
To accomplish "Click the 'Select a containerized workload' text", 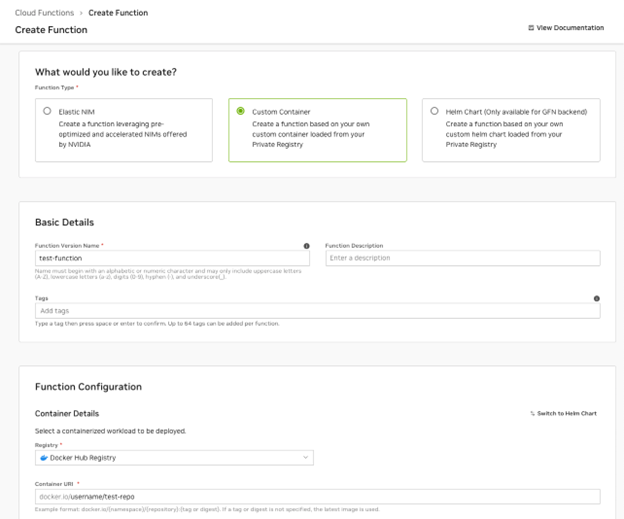I will click(x=110, y=431).
